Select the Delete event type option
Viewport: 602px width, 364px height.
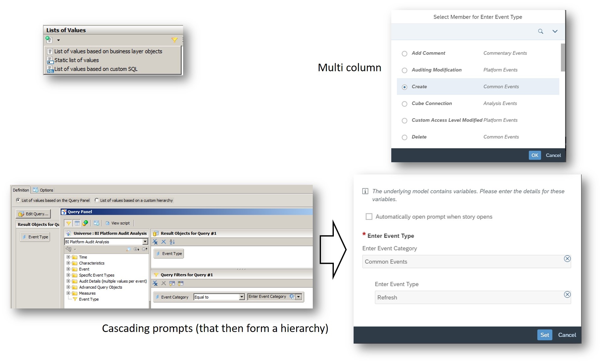point(404,137)
